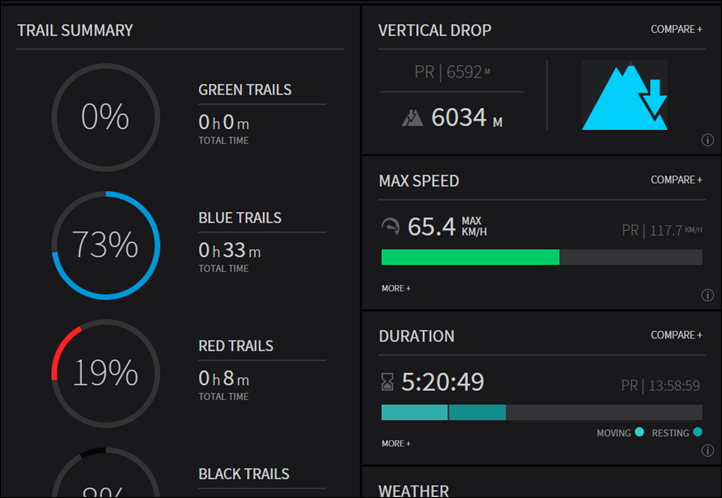The height and width of the screenshot is (498, 722).
Task: Expand Compare for Max Speed
Action: [x=676, y=180]
